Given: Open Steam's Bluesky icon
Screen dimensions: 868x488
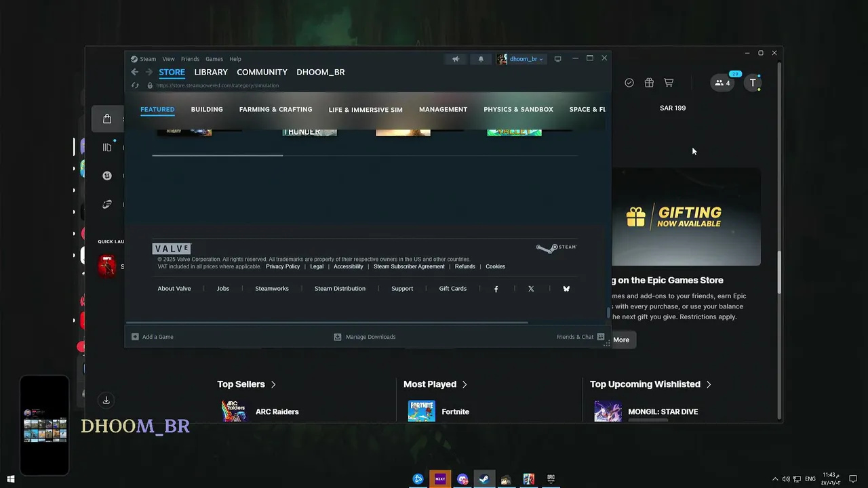Looking at the screenshot, I should pos(566,289).
